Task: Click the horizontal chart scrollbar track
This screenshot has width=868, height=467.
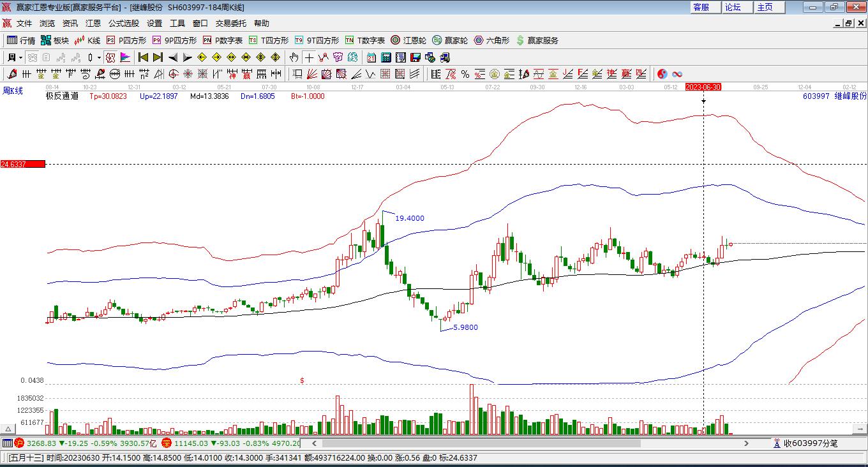Action: (528, 443)
